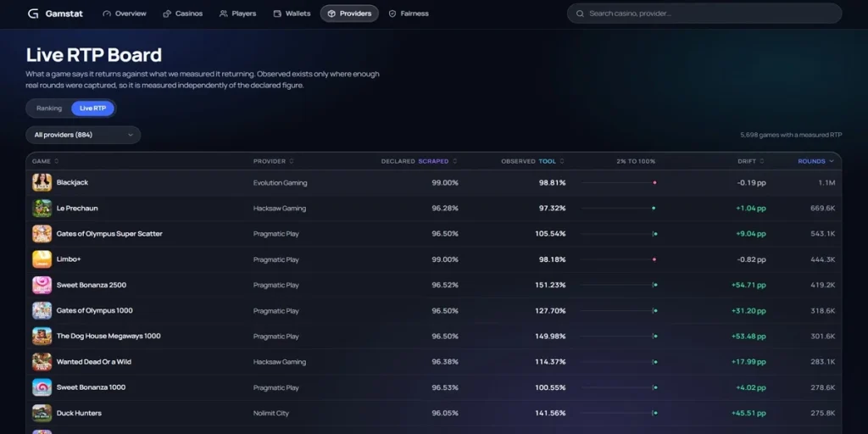Viewport: 868px width, 434px height.
Task: Sort by the Game column header
Action: click(x=46, y=161)
